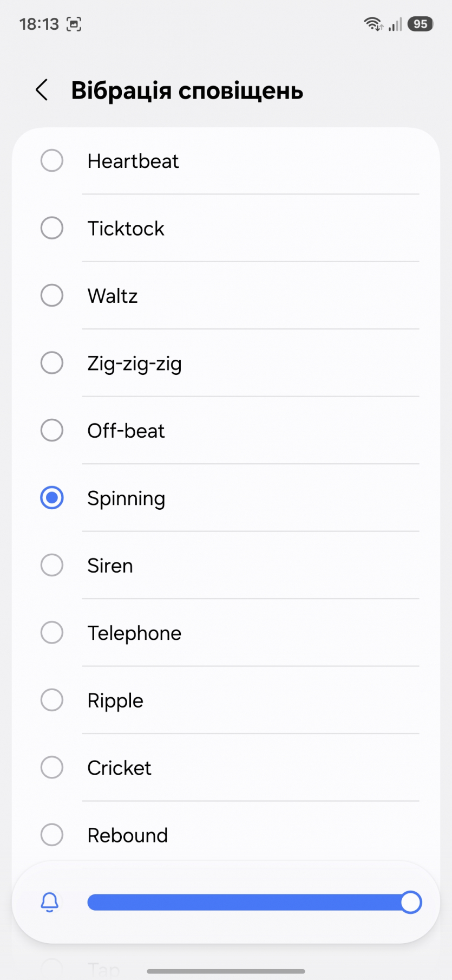Choose the Off-beat radio button
Screen dimensions: 452x980
(x=52, y=431)
